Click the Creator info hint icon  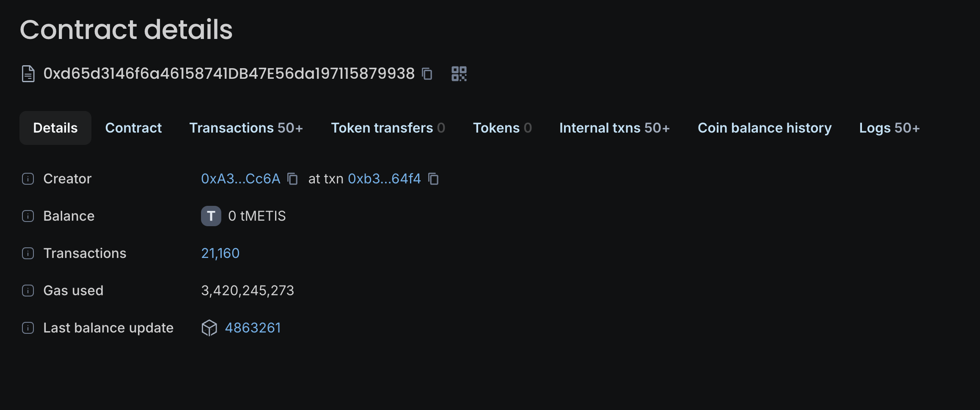[x=28, y=179]
